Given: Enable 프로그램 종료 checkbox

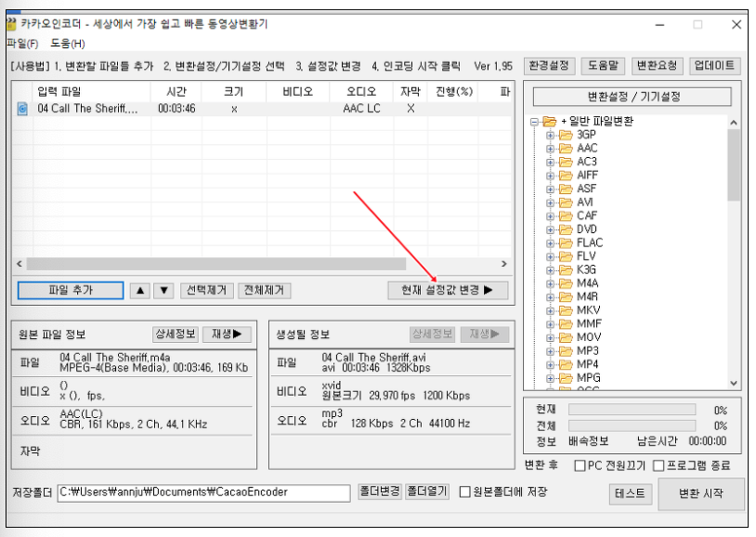Looking at the screenshot, I should click(x=658, y=465).
